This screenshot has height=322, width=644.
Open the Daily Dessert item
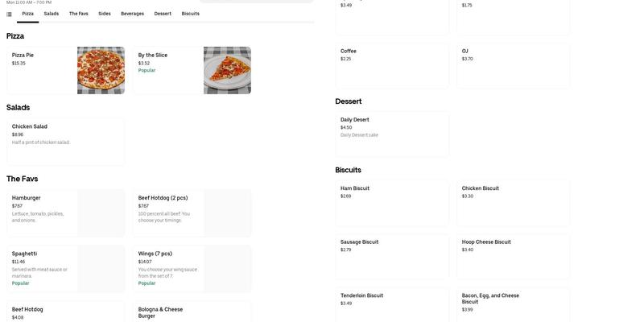(x=392, y=134)
